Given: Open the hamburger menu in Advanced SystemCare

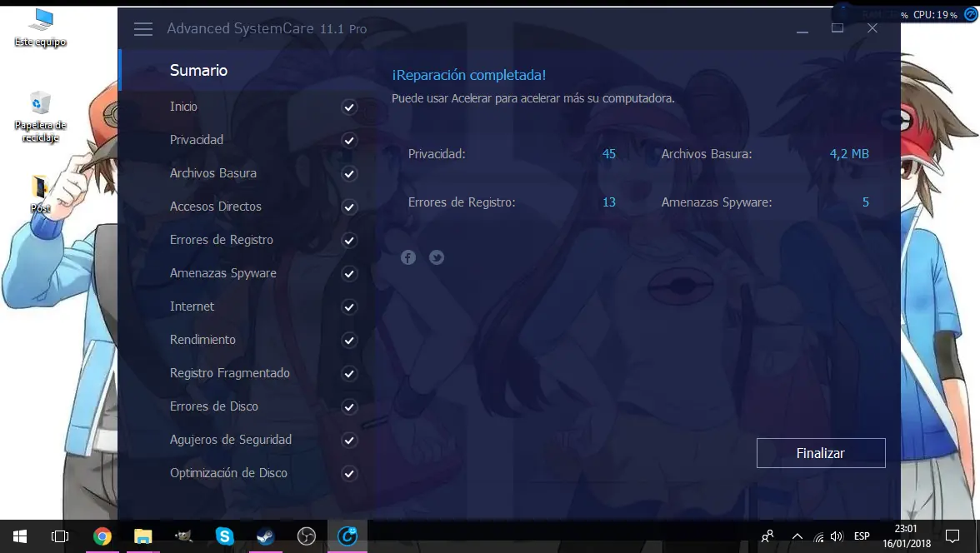Looking at the screenshot, I should pos(142,28).
